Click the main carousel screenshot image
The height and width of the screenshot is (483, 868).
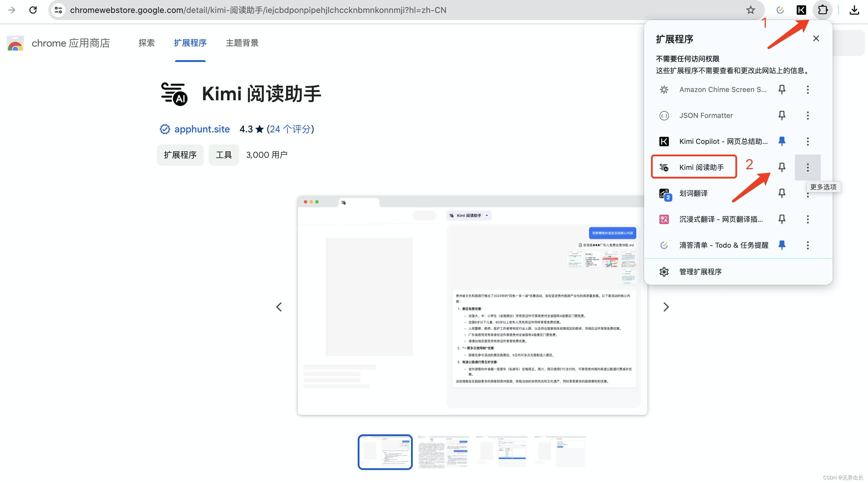472,305
